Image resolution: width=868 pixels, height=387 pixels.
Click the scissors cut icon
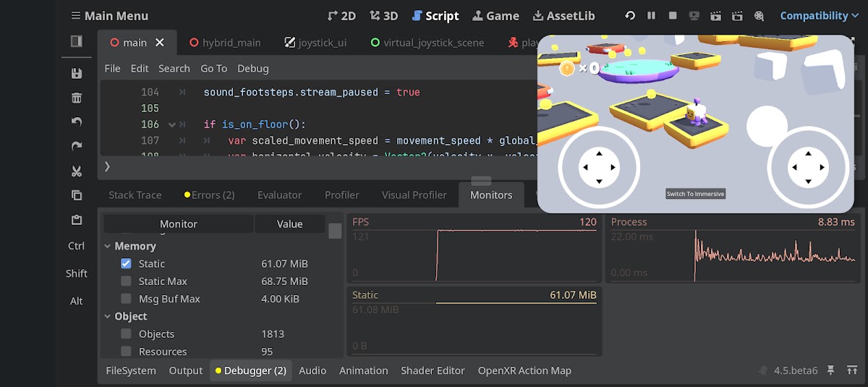[x=77, y=171]
